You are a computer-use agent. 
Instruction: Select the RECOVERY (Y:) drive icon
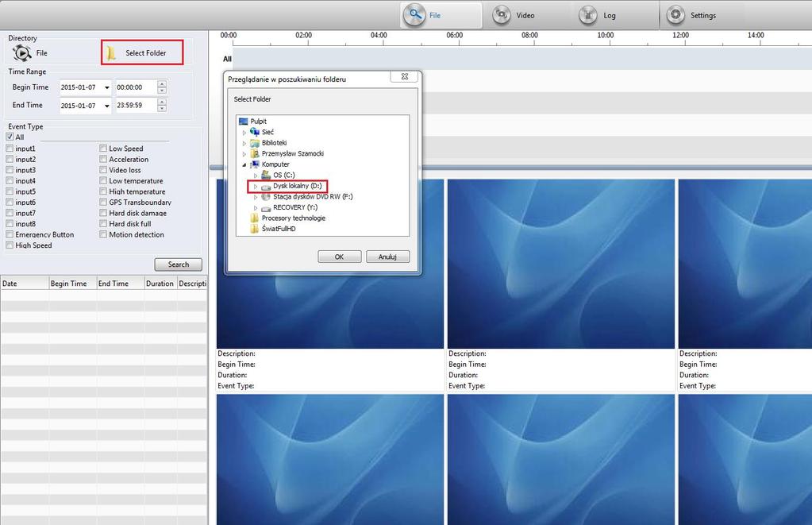tap(266, 208)
